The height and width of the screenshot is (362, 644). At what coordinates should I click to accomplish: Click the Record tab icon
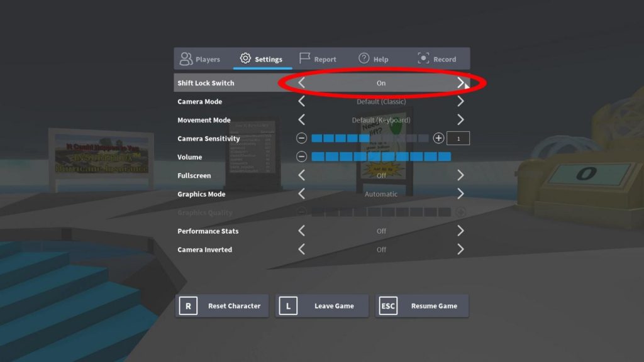tap(423, 58)
